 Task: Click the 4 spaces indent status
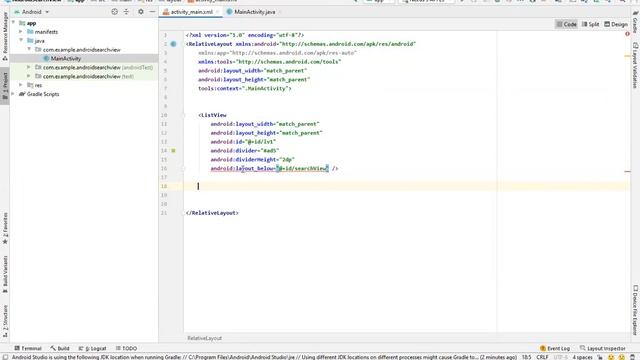click(582, 357)
